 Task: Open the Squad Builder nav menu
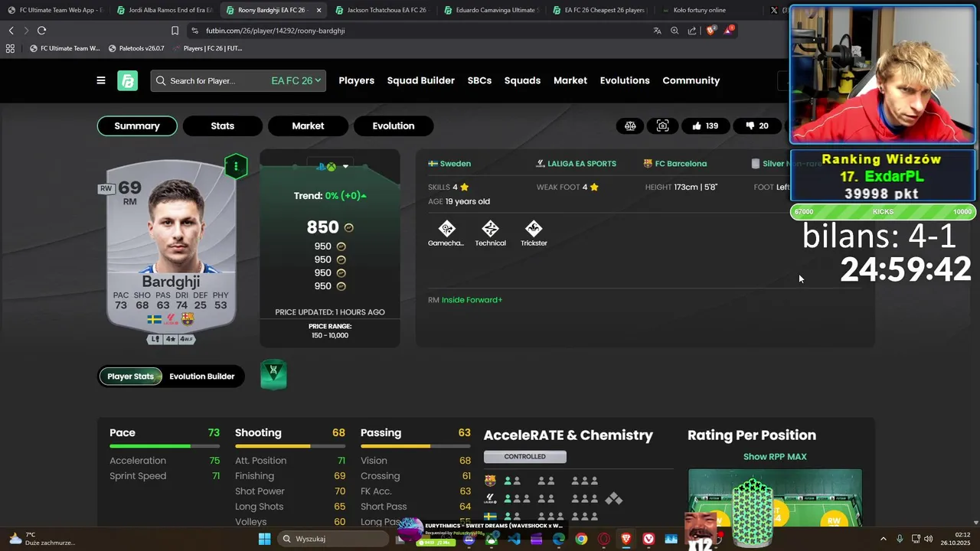point(421,80)
